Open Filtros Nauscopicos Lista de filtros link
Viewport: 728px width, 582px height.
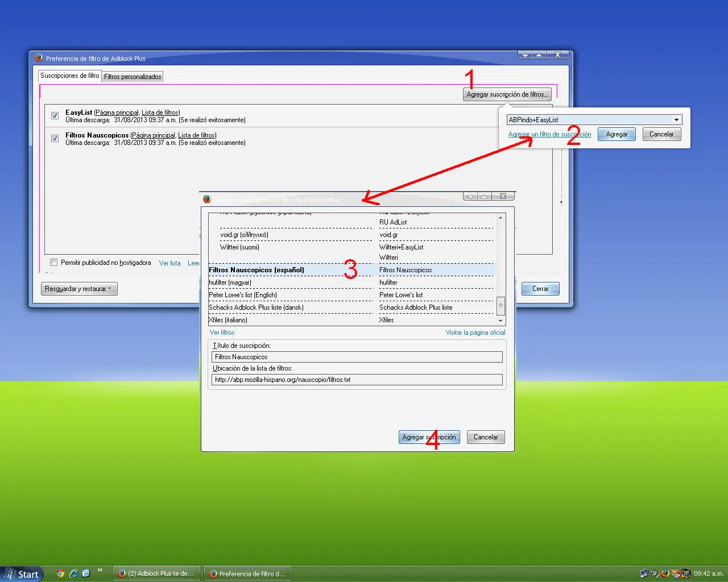point(197,135)
